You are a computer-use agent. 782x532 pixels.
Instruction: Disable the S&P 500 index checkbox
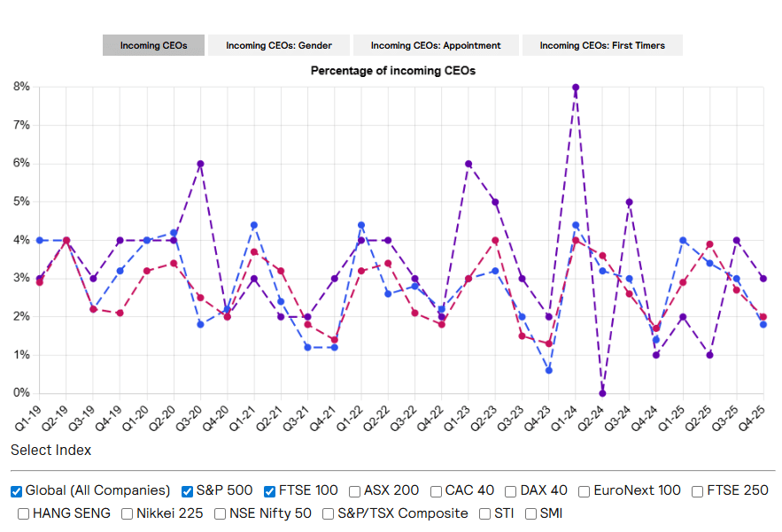(x=188, y=491)
